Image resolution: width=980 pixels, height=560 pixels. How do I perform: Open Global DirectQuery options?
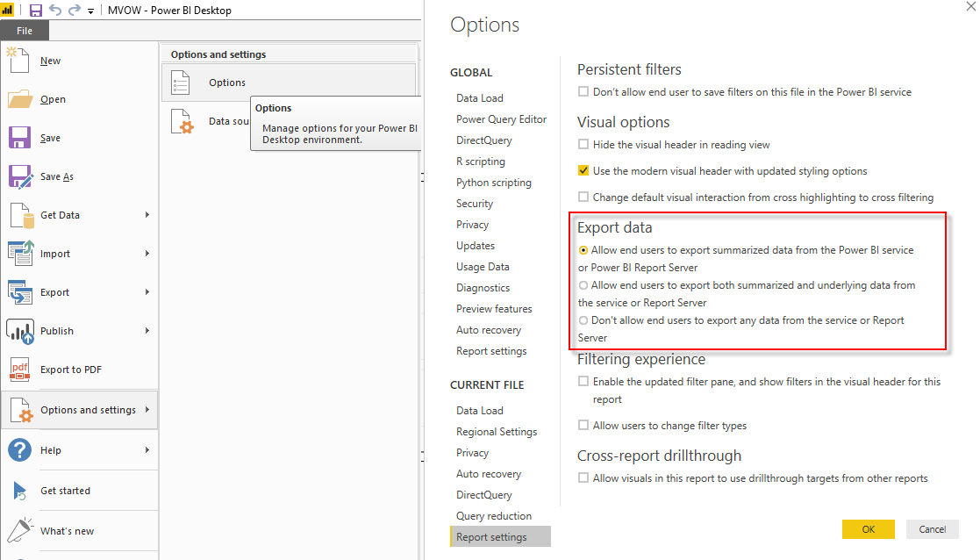483,140
